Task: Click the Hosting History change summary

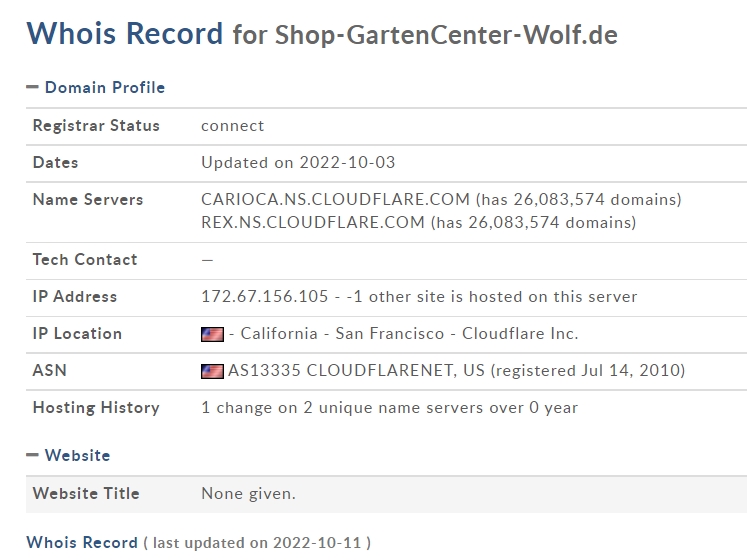Action: click(x=389, y=407)
